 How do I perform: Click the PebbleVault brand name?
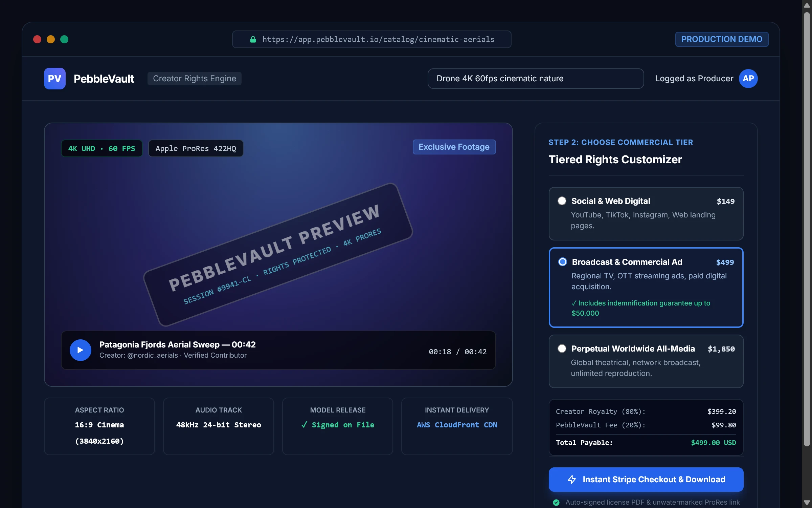[x=104, y=79]
